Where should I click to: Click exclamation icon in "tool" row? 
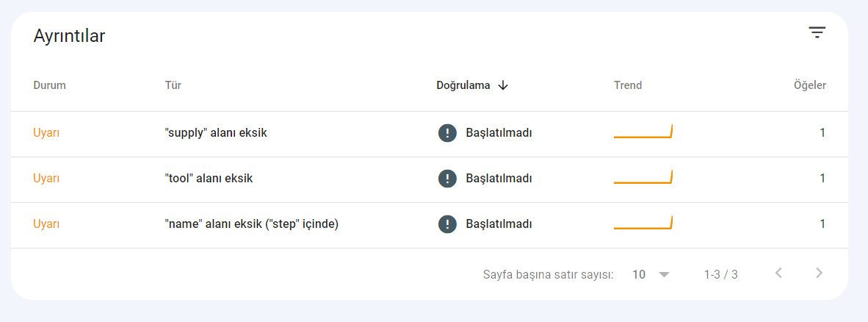tap(447, 179)
